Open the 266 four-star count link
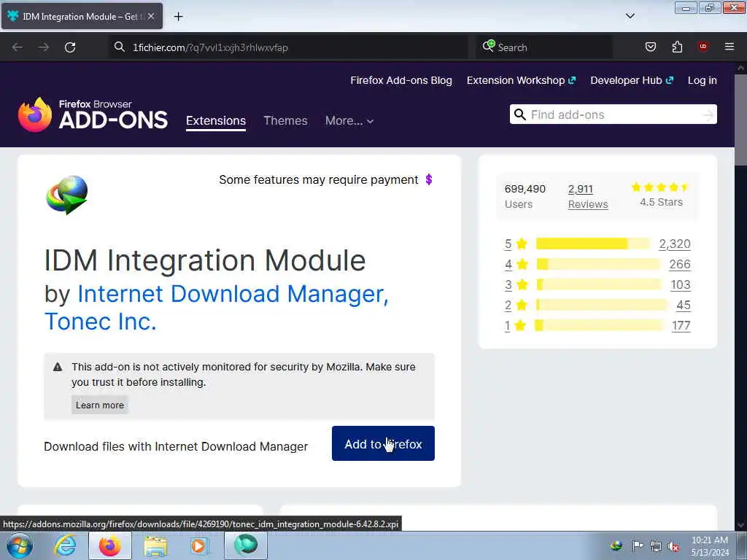This screenshot has width=747, height=560. coord(680,264)
